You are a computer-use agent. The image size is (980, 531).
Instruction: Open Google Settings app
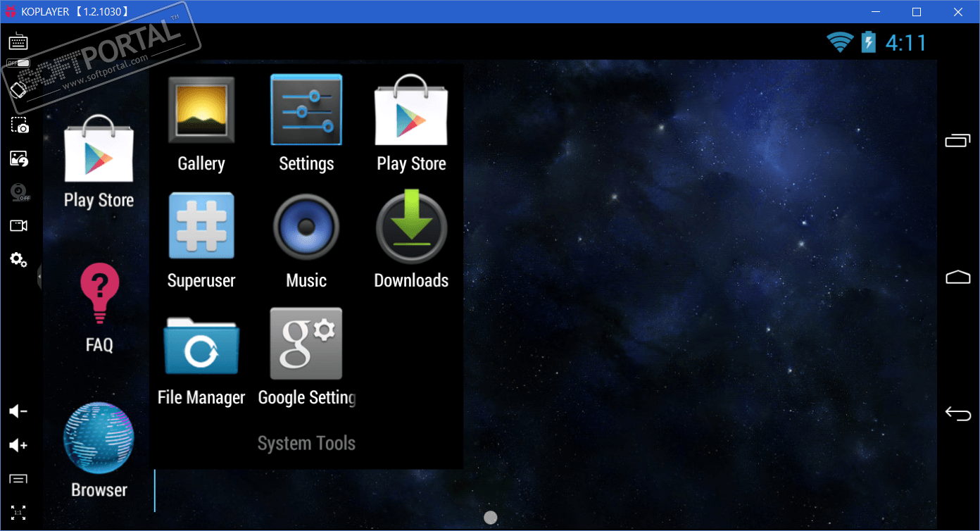point(306,358)
